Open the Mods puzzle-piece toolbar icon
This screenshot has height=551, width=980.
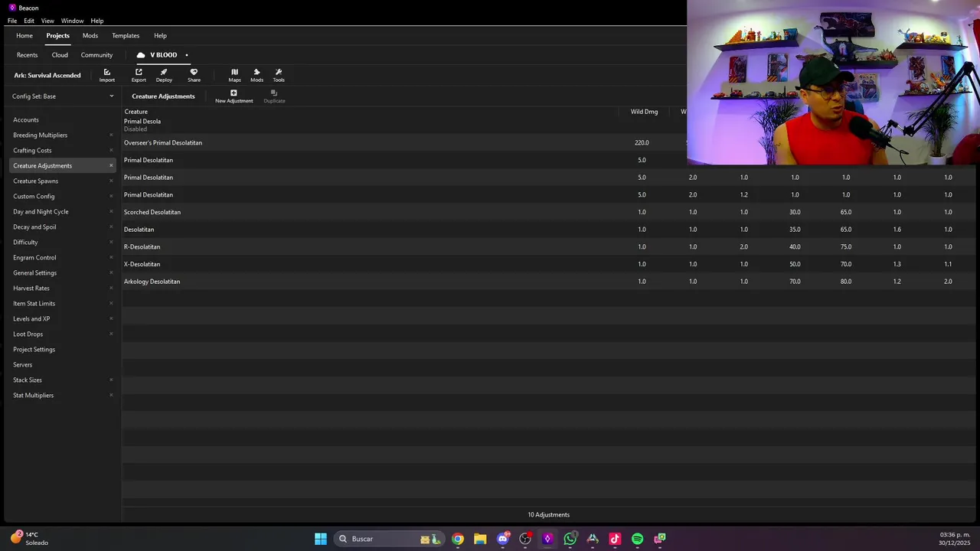pos(256,75)
